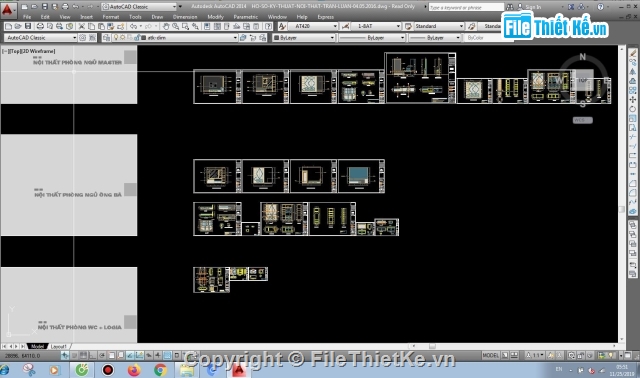Click the Text Style icon beside AT420
Screen dimensions: 640x378
[x=282, y=27]
